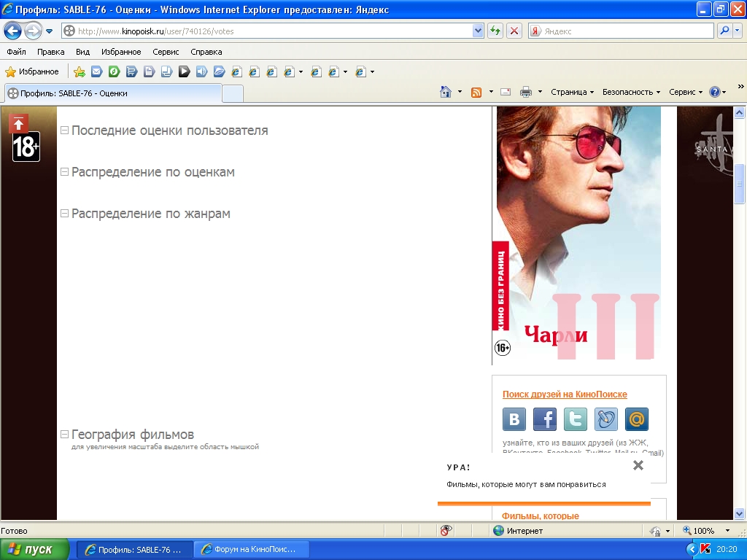Viewport: 747px width, 560px height.
Task: Open the 'Файл' menu
Action: pyautogui.click(x=16, y=52)
